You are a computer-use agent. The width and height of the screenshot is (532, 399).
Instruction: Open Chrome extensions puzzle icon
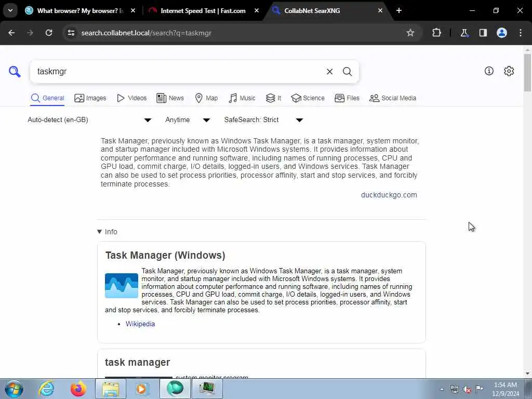(x=436, y=33)
